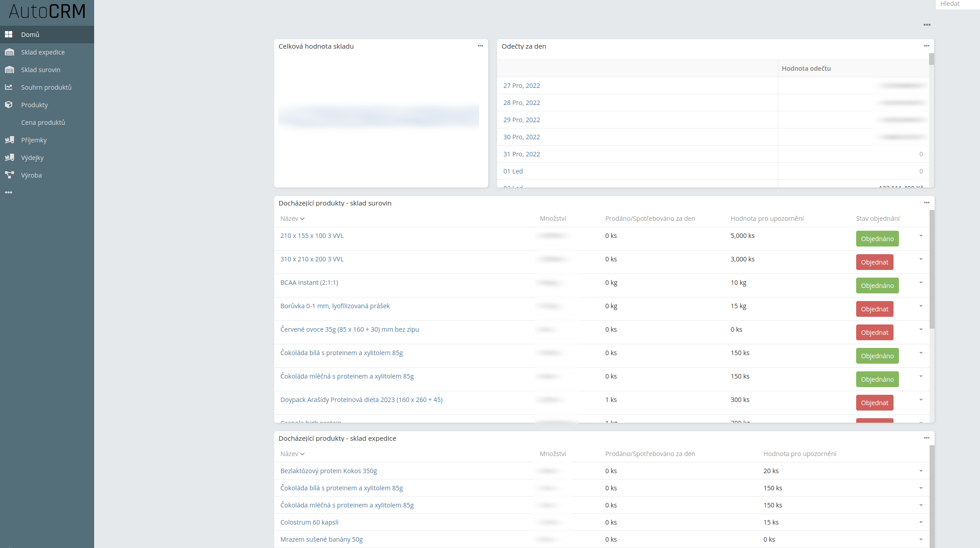Open sidebar more options ellipsis

[9, 192]
